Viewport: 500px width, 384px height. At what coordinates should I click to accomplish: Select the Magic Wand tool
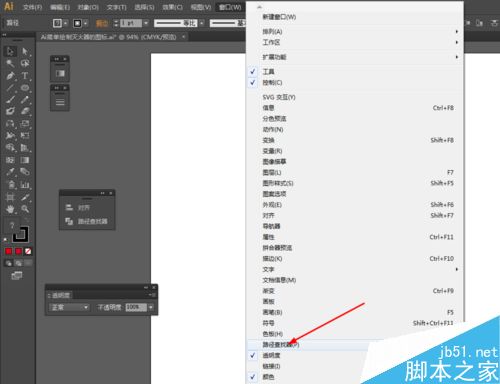pyautogui.click(x=10, y=63)
